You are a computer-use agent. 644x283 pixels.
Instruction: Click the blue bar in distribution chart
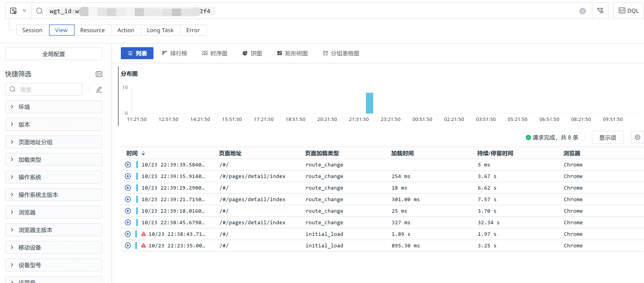[369, 103]
